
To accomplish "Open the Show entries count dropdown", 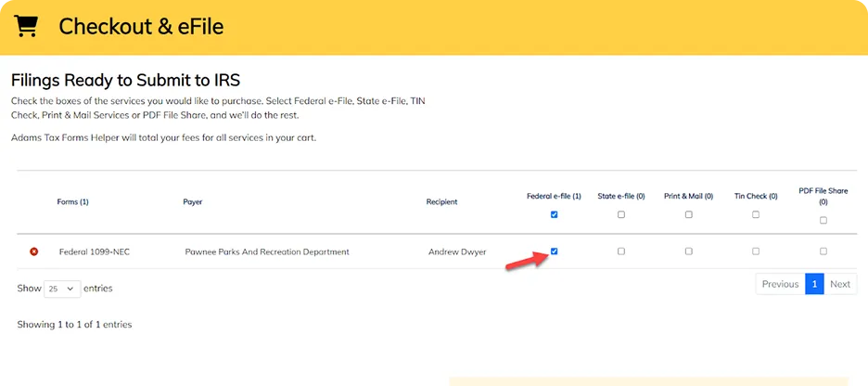I will [x=62, y=289].
